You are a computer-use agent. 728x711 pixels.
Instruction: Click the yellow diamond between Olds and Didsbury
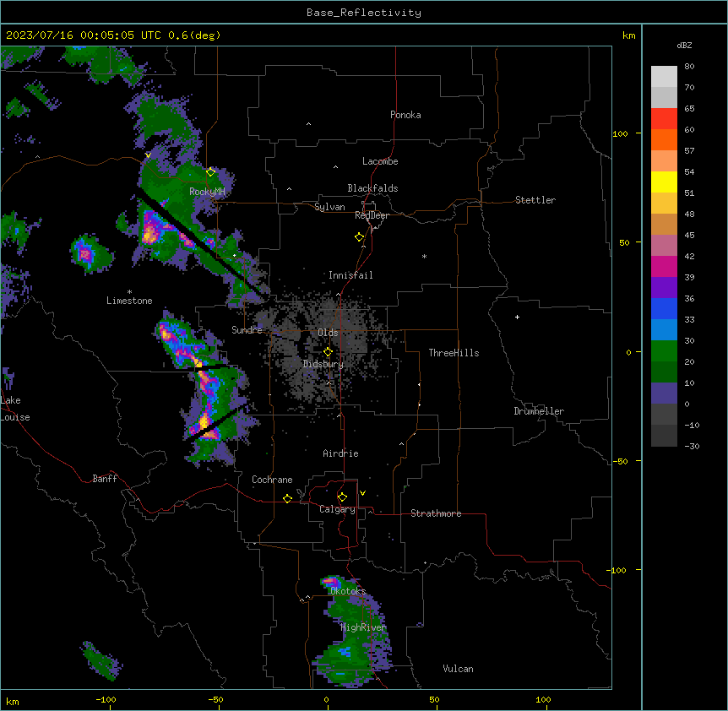(329, 352)
